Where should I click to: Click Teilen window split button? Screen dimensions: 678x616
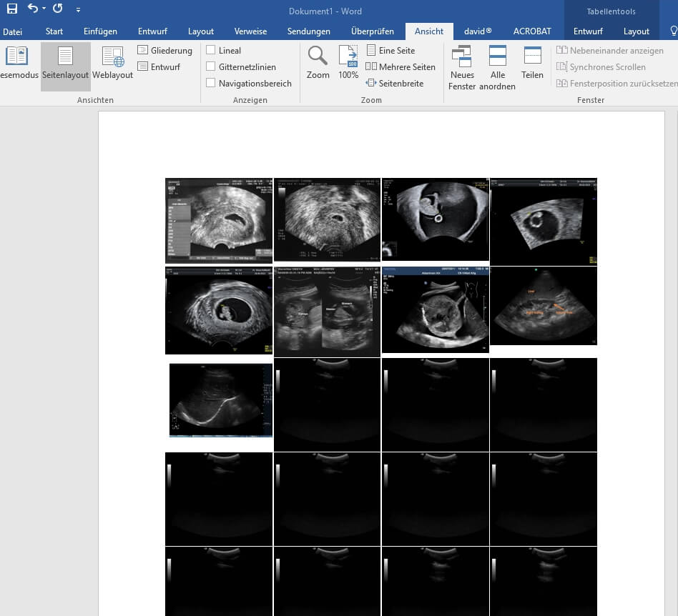click(532, 63)
